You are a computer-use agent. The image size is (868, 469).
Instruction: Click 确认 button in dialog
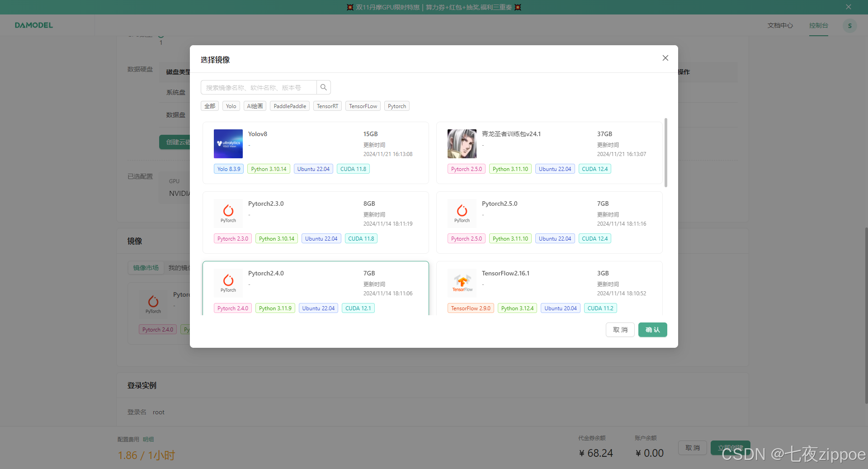pyautogui.click(x=653, y=330)
